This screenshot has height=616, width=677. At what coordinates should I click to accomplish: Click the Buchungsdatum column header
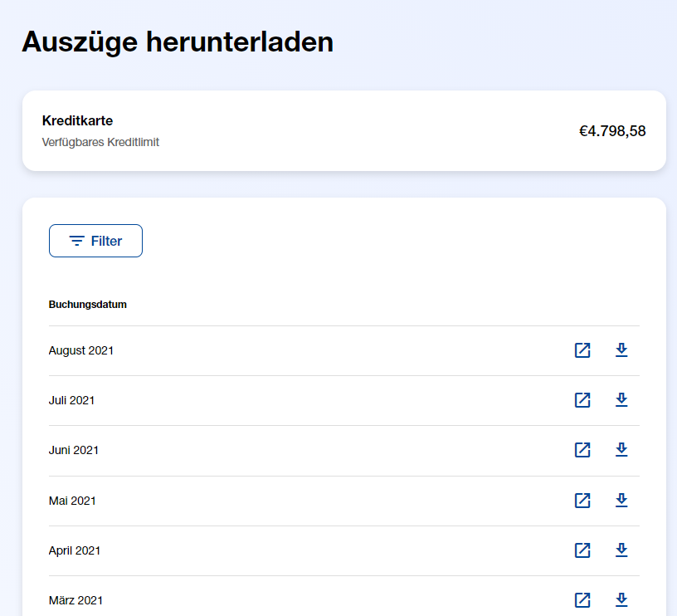88,305
